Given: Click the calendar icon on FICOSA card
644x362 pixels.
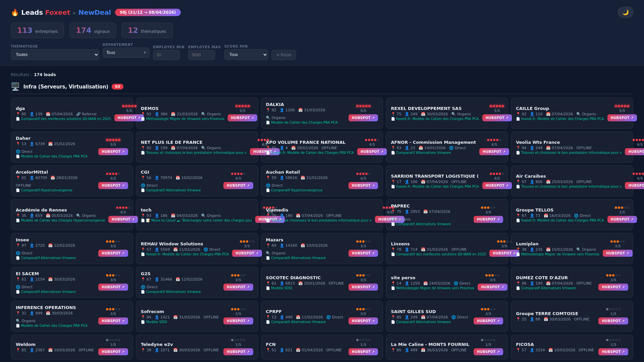Looking at the screenshot, I should pyautogui.click(x=550, y=350).
